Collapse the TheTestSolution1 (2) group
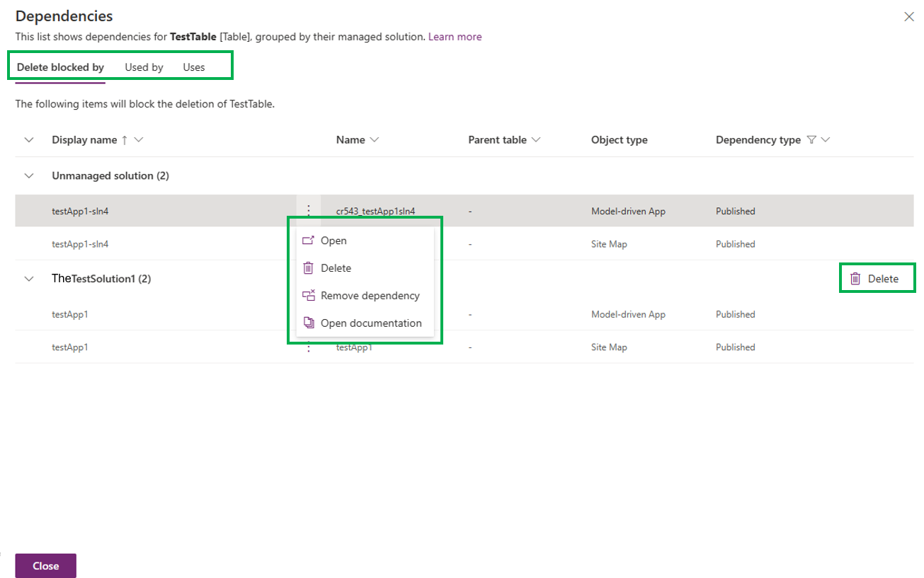This screenshot has height=578, width=924. pyautogui.click(x=28, y=278)
